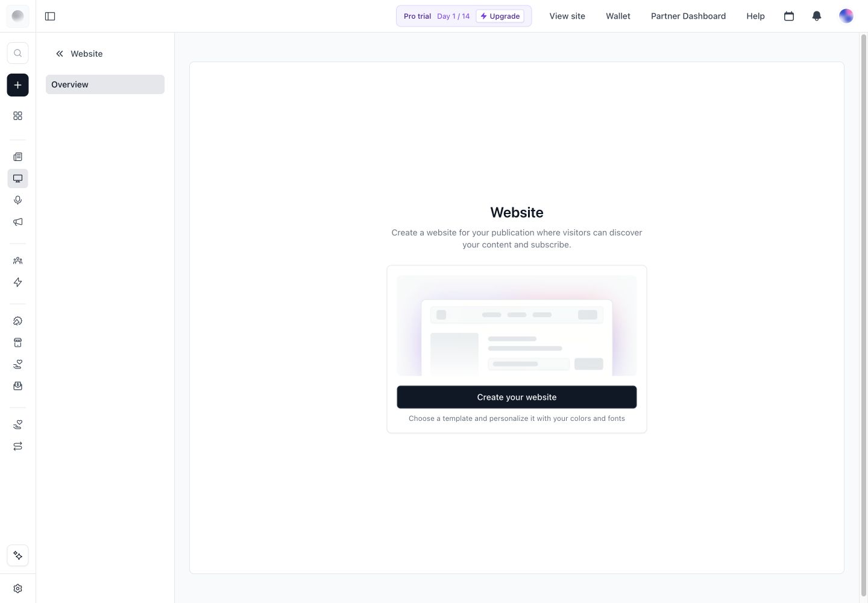
Task: Open the Wallet link
Action: click(x=618, y=16)
